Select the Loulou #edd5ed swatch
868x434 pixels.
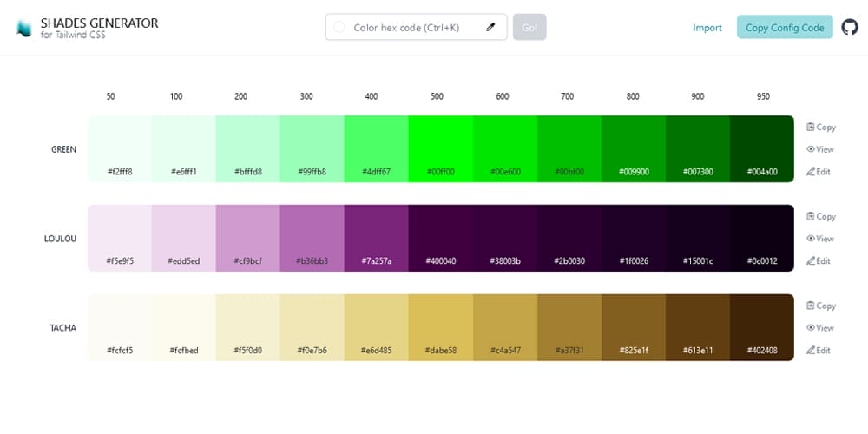pos(184,238)
